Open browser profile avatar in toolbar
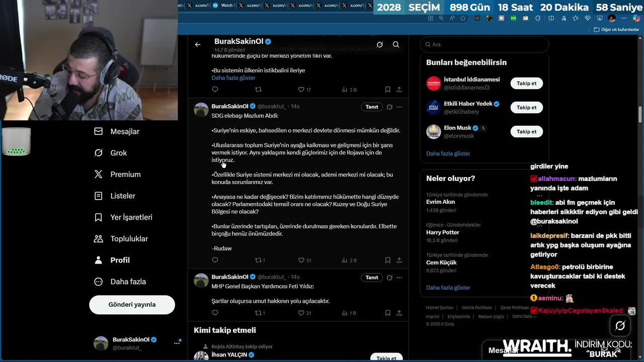The height and width of the screenshot is (362, 644). coord(612,18)
